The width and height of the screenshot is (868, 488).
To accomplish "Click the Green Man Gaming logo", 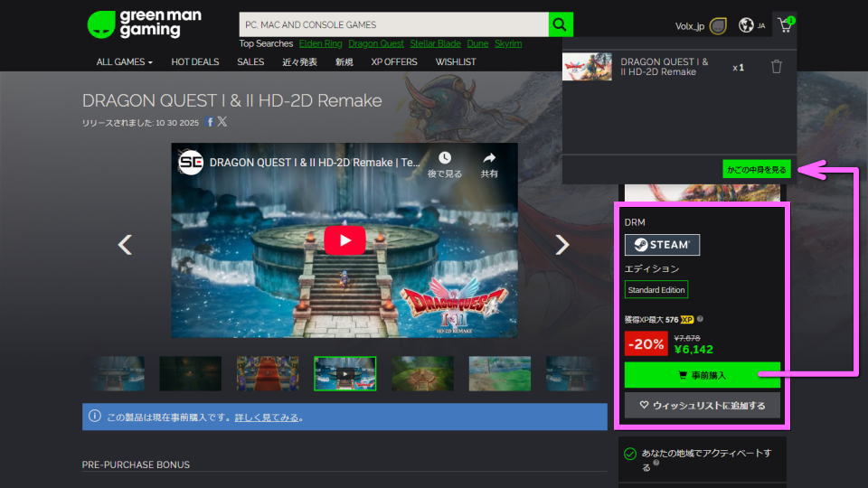I will (145, 23).
